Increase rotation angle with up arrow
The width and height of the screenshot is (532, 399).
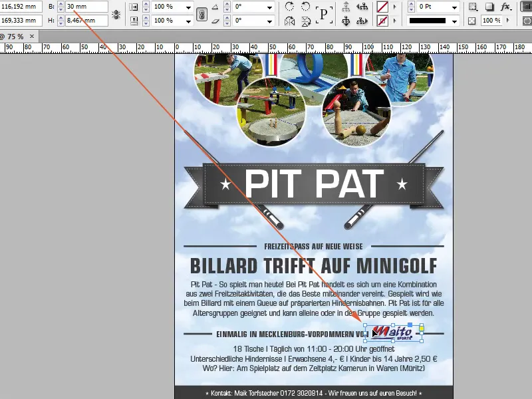point(227,4)
